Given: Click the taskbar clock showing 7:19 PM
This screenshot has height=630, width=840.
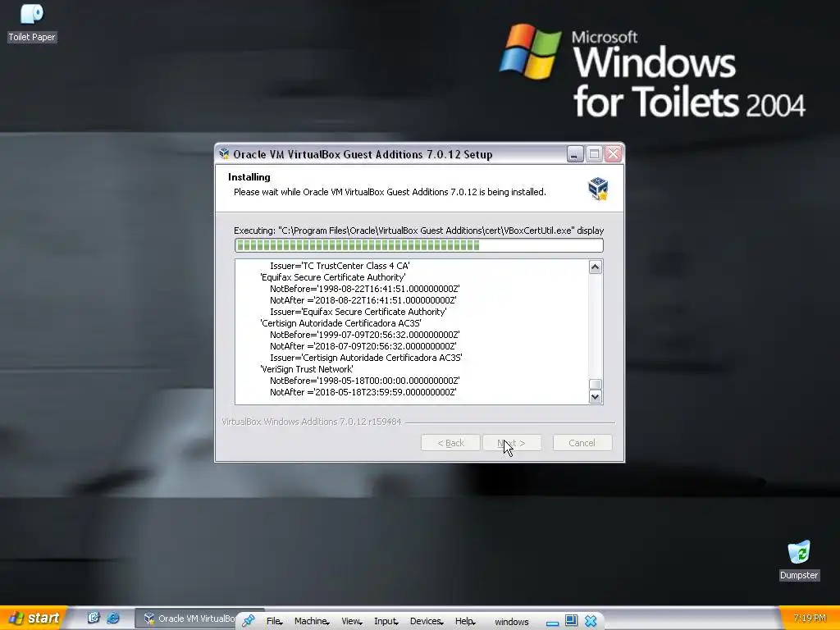Looking at the screenshot, I should tap(810, 619).
